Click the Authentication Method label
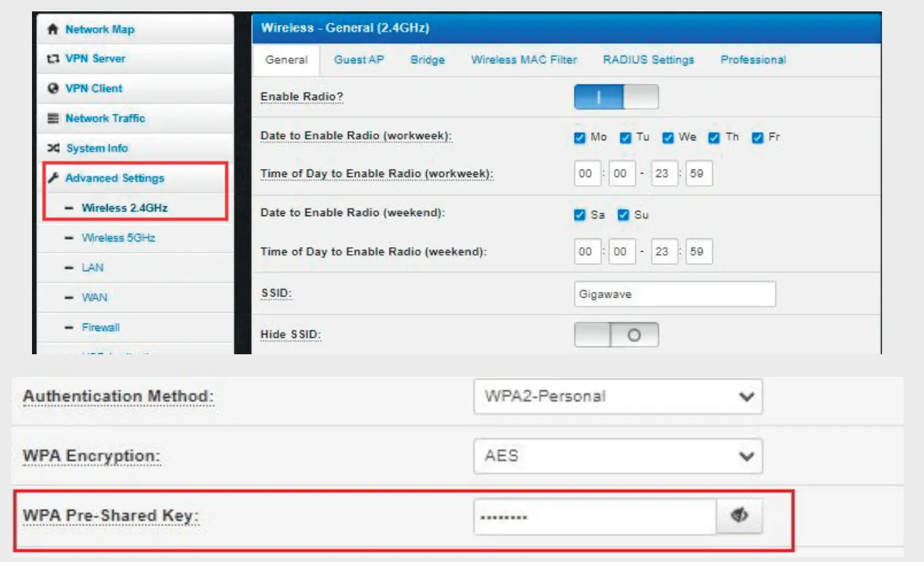 click(119, 396)
